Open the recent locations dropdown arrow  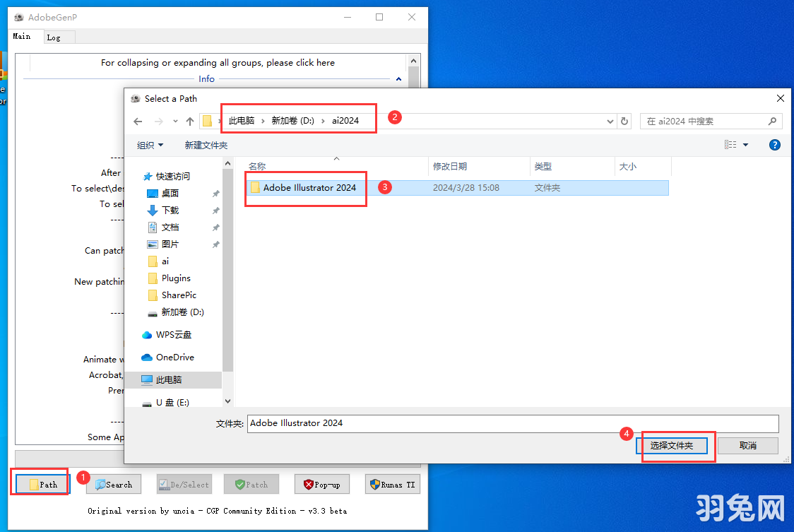pos(175,121)
